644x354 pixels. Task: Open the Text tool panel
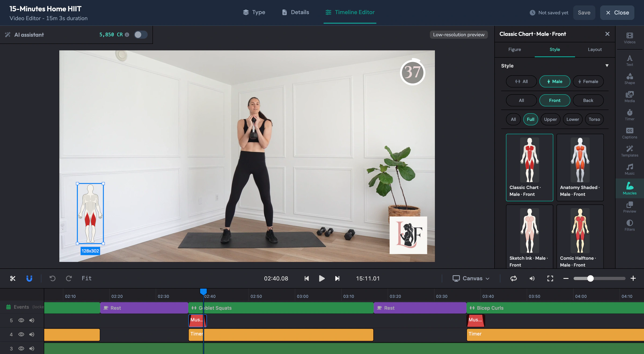[x=630, y=61]
